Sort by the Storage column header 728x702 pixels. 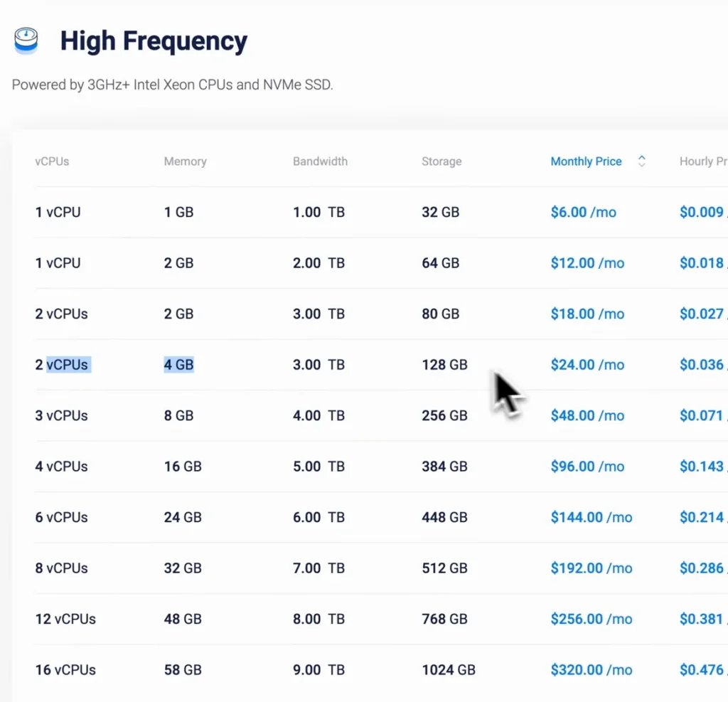441,161
